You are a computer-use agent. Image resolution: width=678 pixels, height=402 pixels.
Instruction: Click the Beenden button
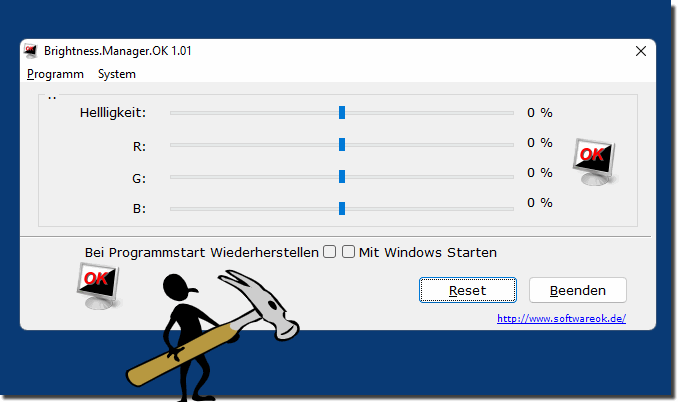pos(578,290)
